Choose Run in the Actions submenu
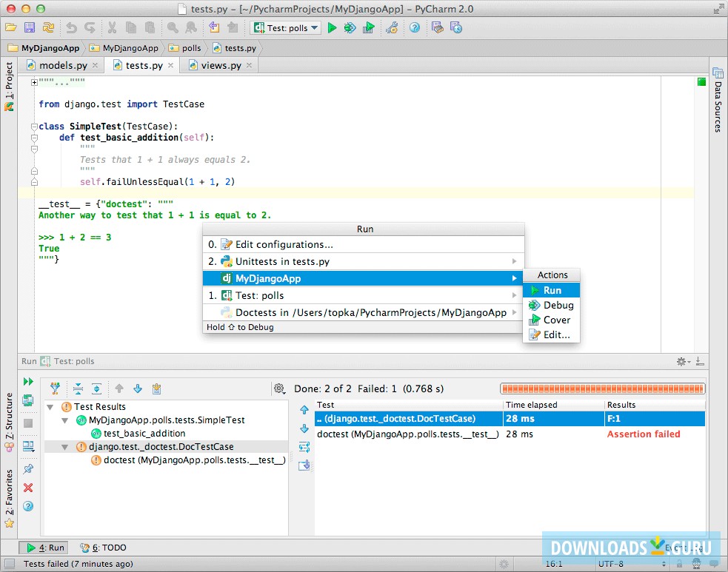 point(552,290)
